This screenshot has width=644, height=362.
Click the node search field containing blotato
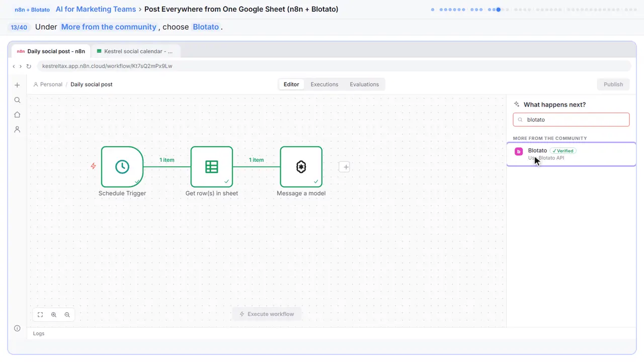point(571,120)
